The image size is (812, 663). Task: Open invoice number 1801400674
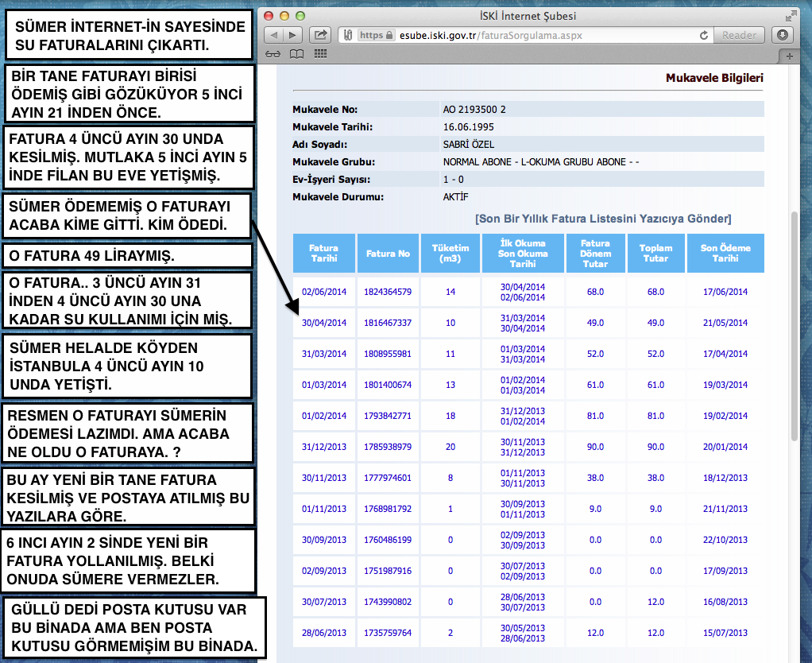pos(388,385)
